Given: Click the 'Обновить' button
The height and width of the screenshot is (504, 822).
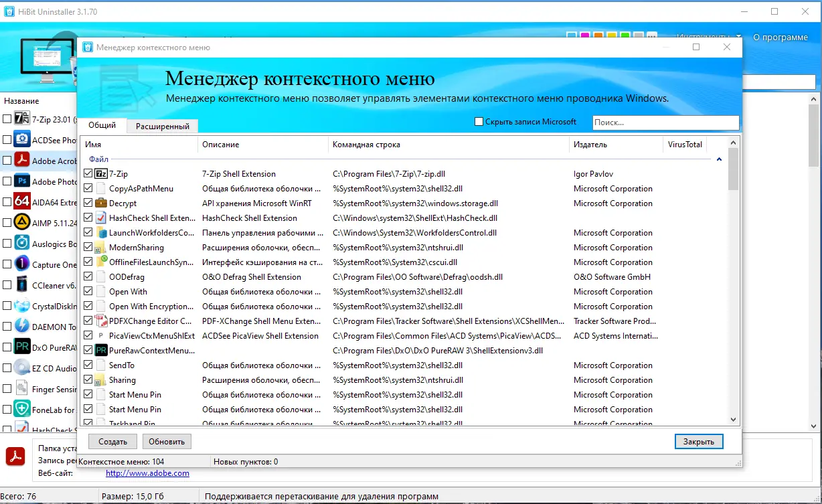Looking at the screenshot, I should (167, 441).
